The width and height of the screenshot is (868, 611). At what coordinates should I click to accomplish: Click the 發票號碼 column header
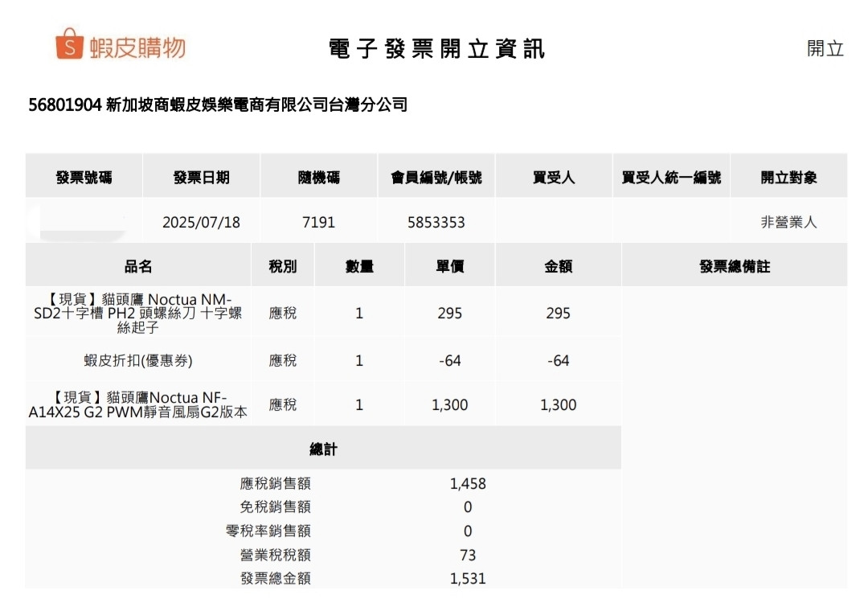click(84, 177)
